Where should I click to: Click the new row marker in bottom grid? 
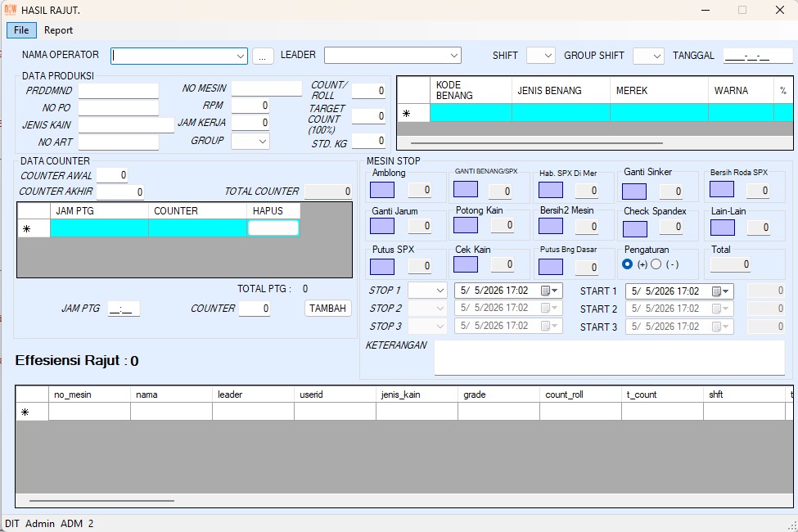[x=25, y=412]
